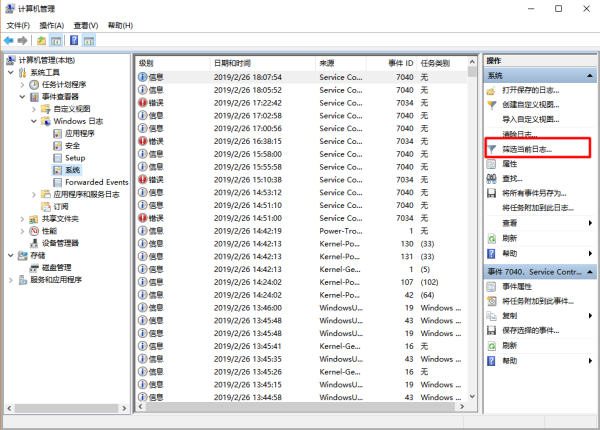
Task: Select event with ID 107
Action: pos(302,282)
